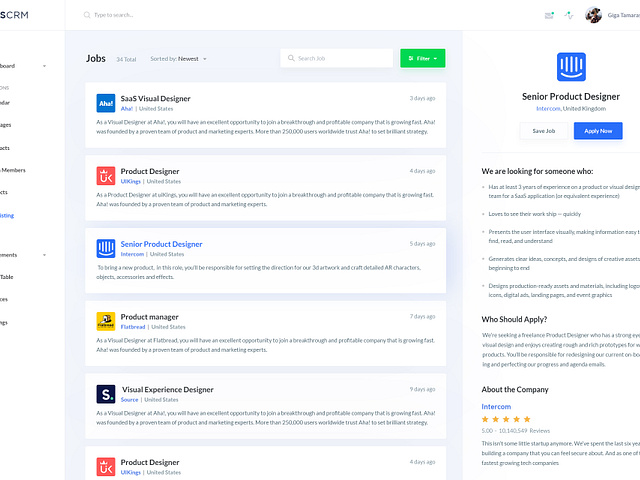Click the Apply Now button
The height and width of the screenshot is (480, 640).
(x=598, y=131)
